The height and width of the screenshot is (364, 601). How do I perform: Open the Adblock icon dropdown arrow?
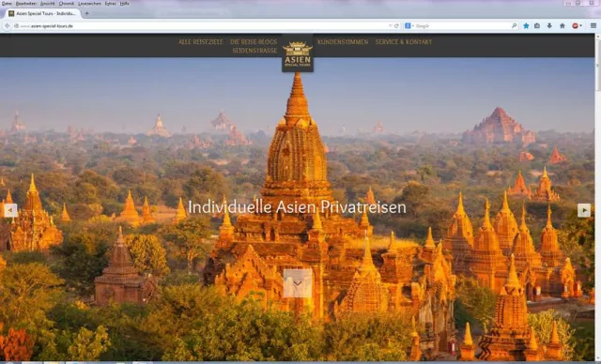[581, 26]
